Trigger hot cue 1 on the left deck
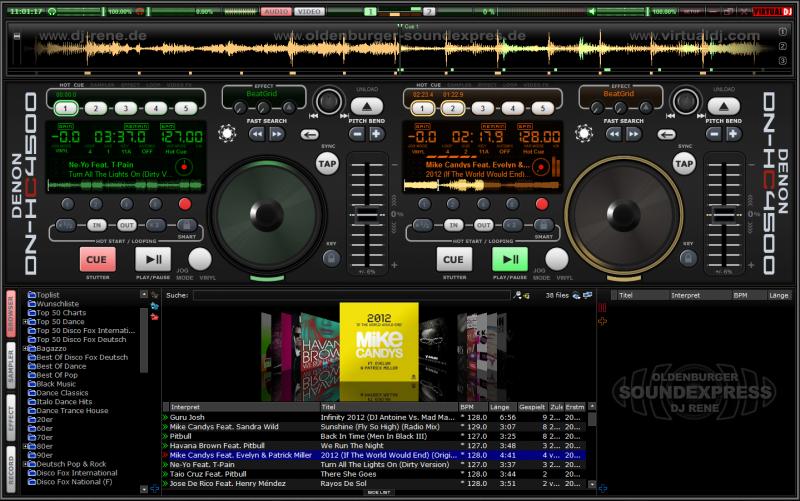Viewport: 800px width, 501px height. tap(65, 108)
